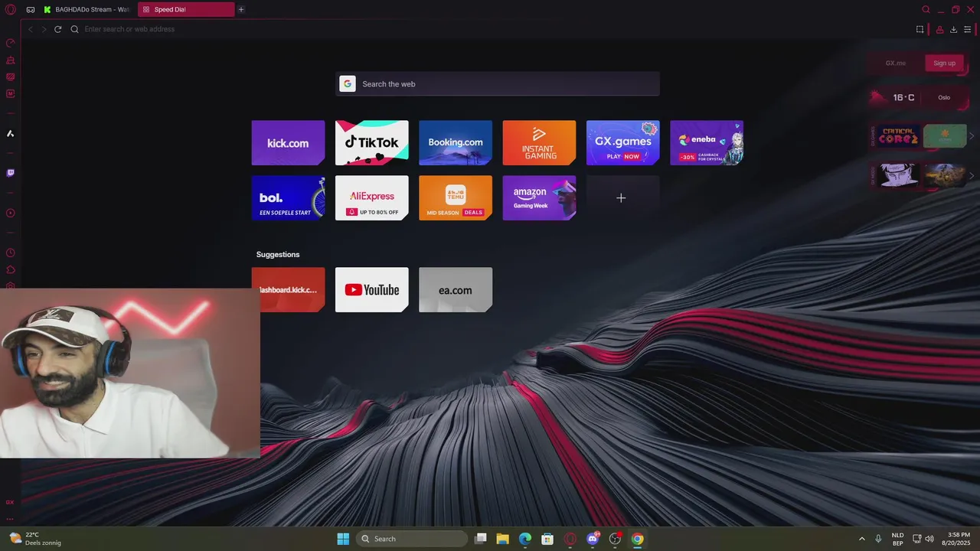Screen dimensions: 980x551
Task: Open the GX.me link
Action: coord(896,63)
